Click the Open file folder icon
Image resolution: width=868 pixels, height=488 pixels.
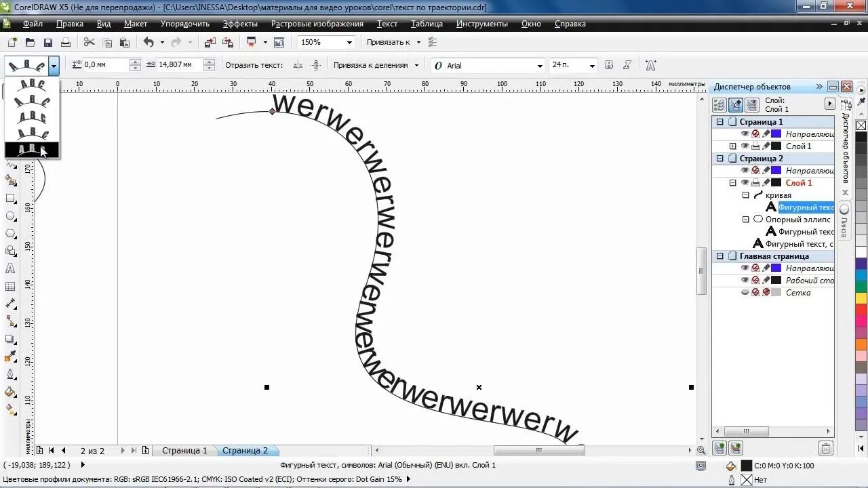tap(30, 42)
